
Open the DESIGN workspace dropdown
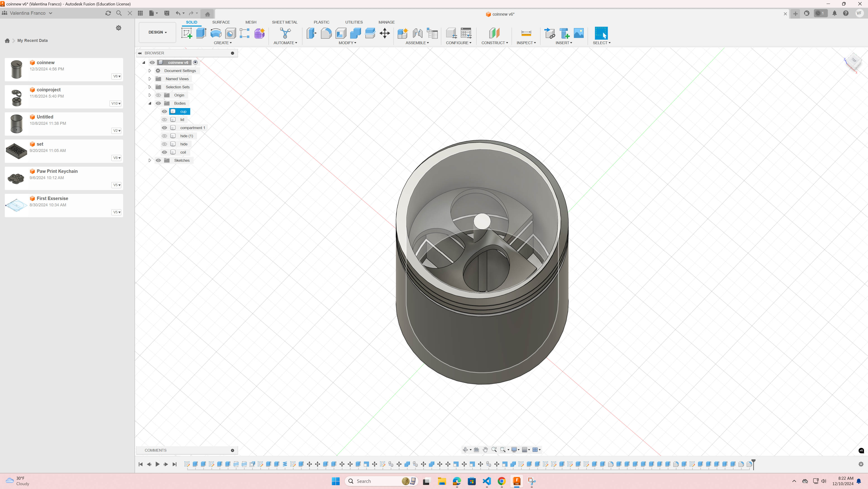coord(157,32)
